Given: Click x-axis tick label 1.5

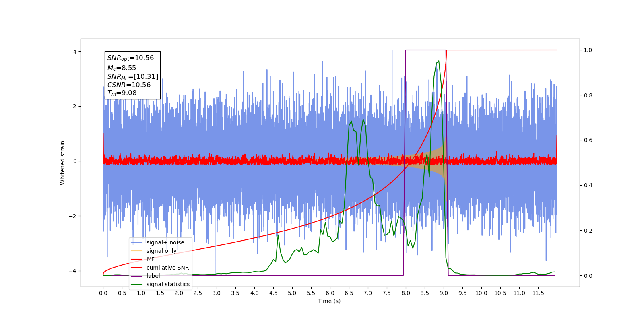Looking at the screenshot, I should [160, 293].
